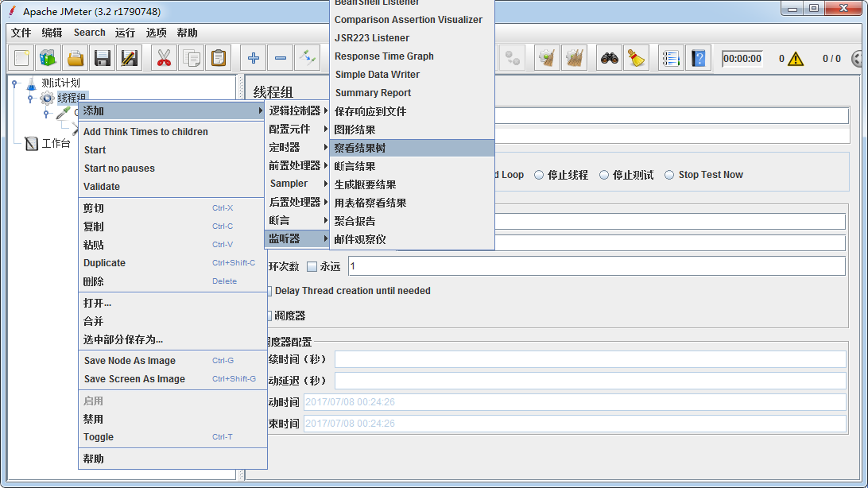Click Toggle in context menu
The height and width of the screenshot is (488, 868).
(x=172, y=437)
